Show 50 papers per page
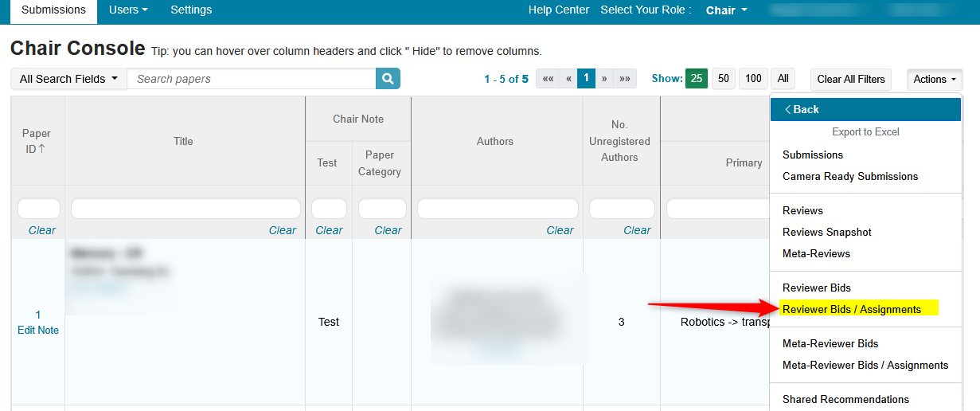 (723, 79)
